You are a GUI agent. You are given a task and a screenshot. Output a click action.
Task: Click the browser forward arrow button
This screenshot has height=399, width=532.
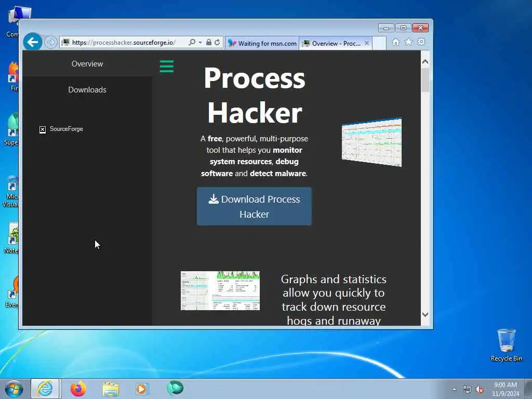(x=50, y=43)
